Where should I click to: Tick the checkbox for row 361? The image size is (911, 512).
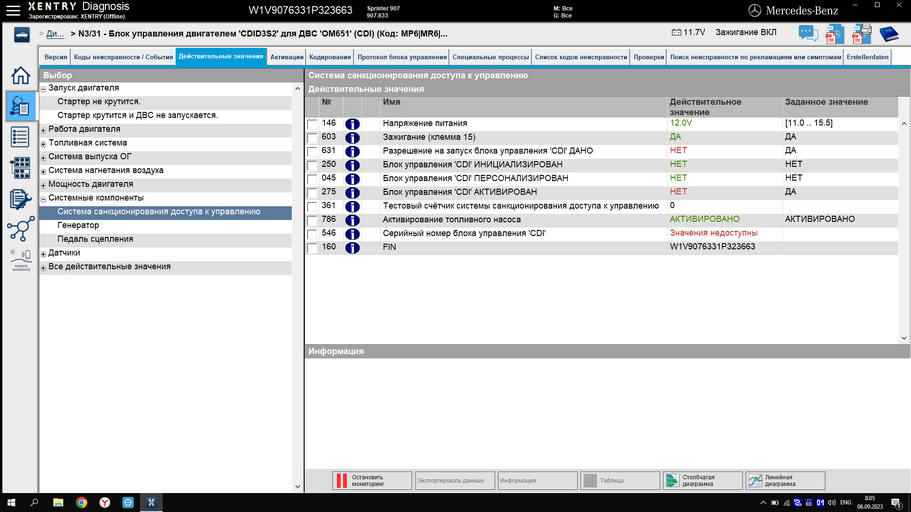(x=312, y=207)
